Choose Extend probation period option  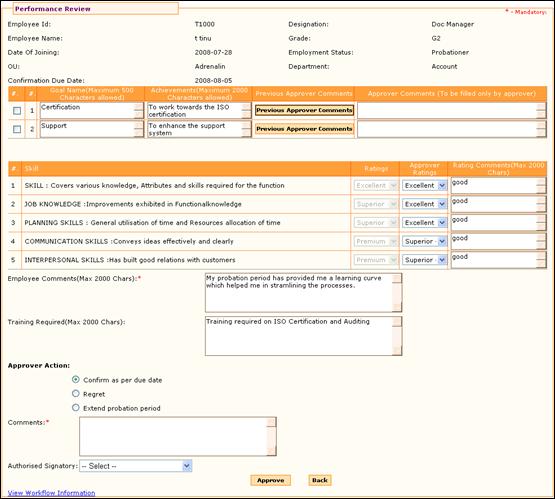coord(75,408)
